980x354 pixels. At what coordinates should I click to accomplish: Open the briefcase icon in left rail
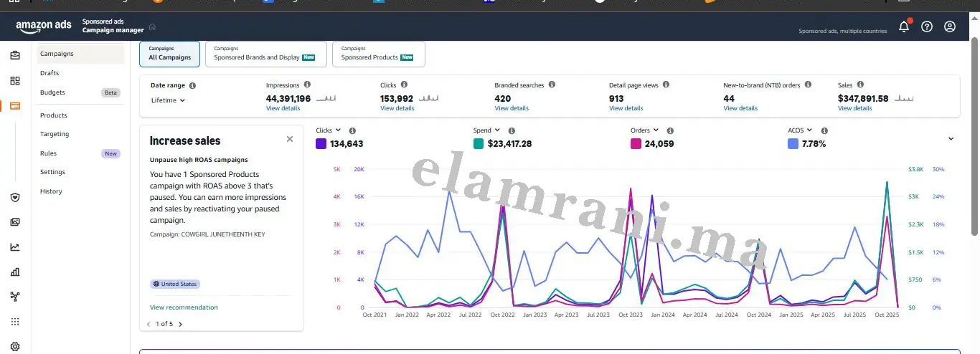tap(15, 55)
